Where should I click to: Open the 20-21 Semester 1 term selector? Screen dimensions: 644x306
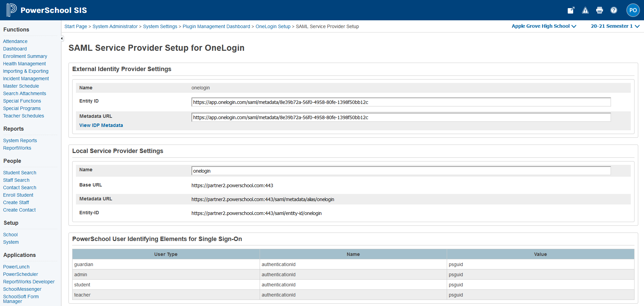(x=615, y=26)
